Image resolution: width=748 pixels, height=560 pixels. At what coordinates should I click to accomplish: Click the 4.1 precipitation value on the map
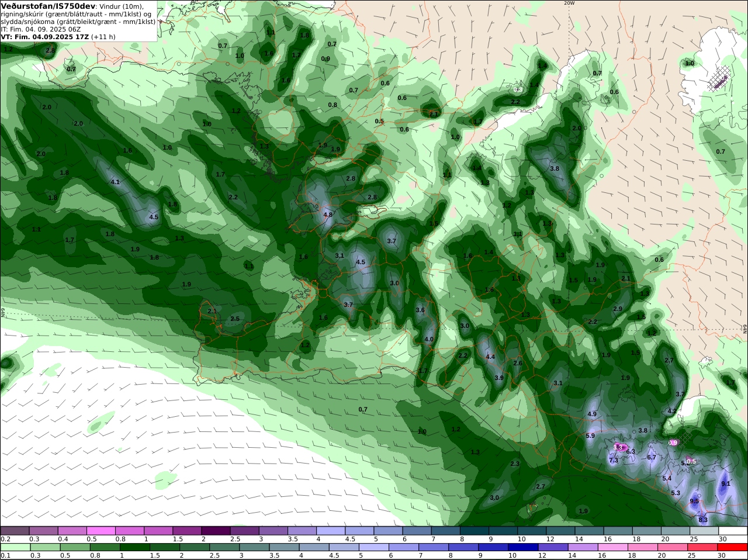115,182
